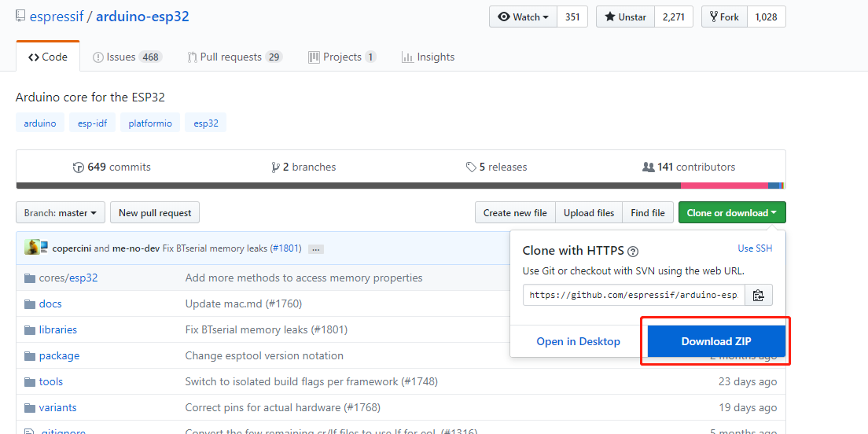Screen dimensions: 868x434
Task: Click 'Switch to isolated build flags per framework' commit
Action: tap(311, 382)
